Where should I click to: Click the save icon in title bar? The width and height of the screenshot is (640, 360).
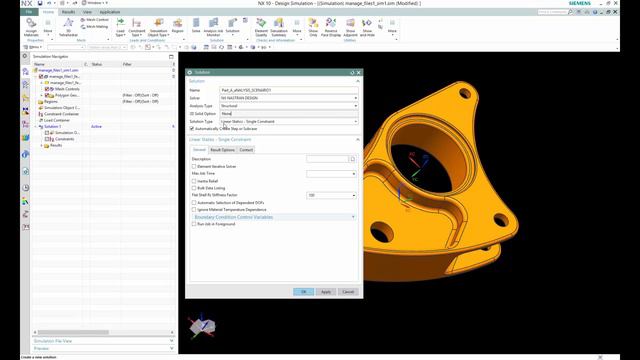click(40, 3)
